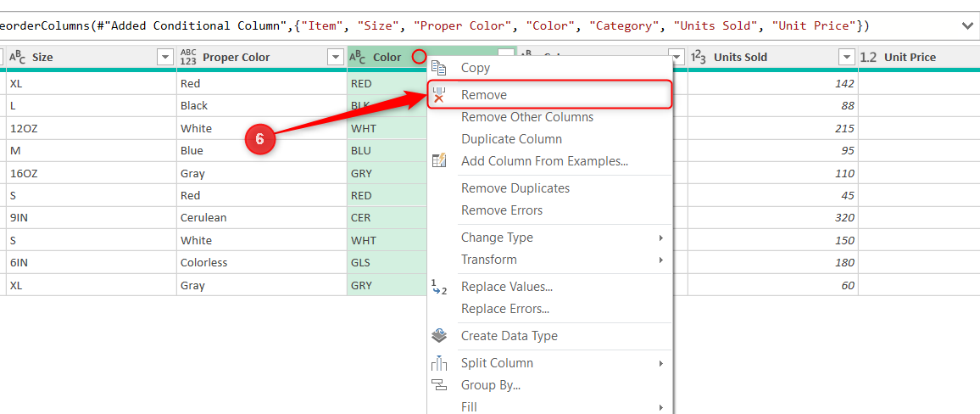Click the GLS cell in Color column
The height and width of the screenshot is (414, 980).
[x=387, y=263]
